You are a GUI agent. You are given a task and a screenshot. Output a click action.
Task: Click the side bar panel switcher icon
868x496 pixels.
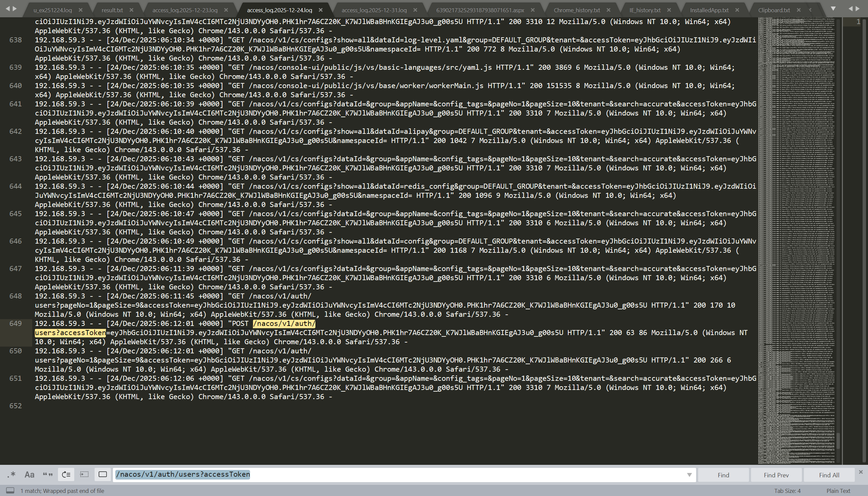pos(11,491)
